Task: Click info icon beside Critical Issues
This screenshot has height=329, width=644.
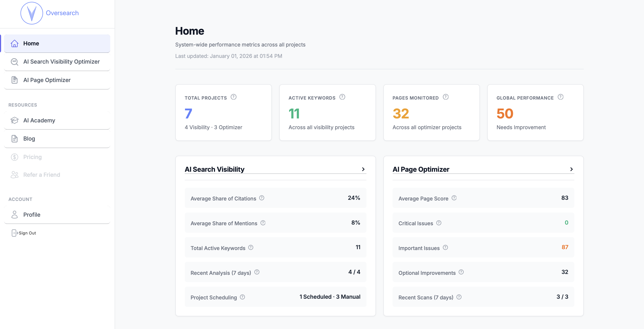Action: click(438, 223)
